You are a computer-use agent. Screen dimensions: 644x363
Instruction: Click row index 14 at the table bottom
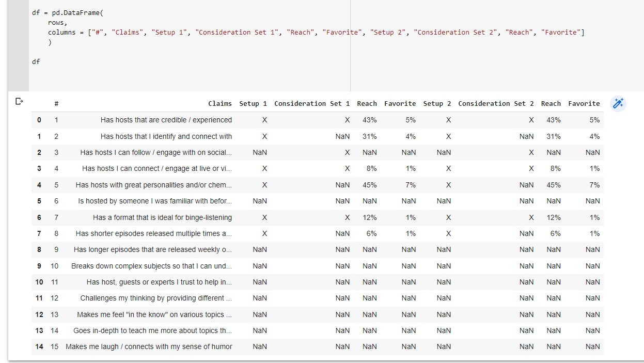click(x=39, y=346)
